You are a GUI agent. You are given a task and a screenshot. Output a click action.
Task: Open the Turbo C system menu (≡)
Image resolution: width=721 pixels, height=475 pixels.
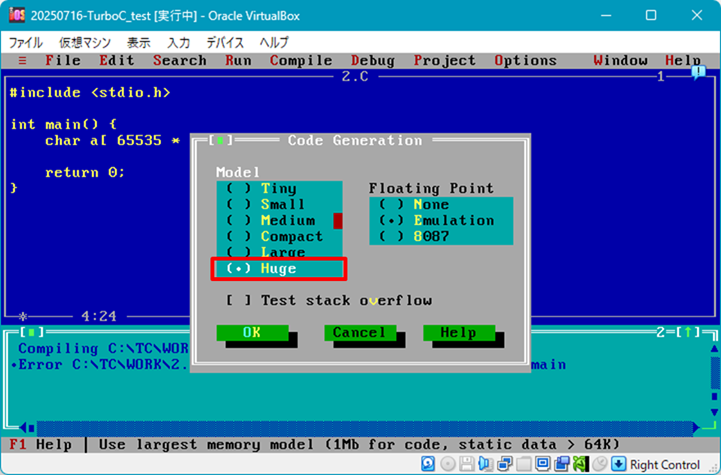tap(22, 60)
